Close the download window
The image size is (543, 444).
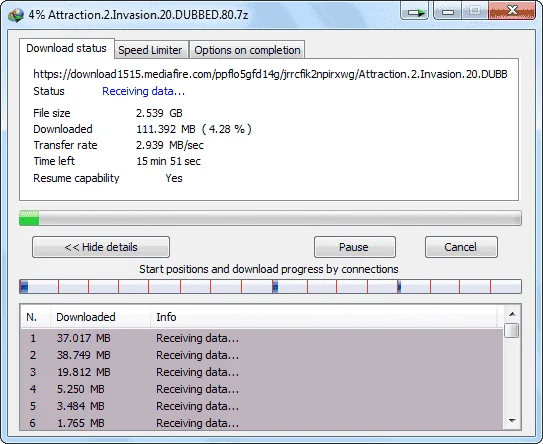512,10
